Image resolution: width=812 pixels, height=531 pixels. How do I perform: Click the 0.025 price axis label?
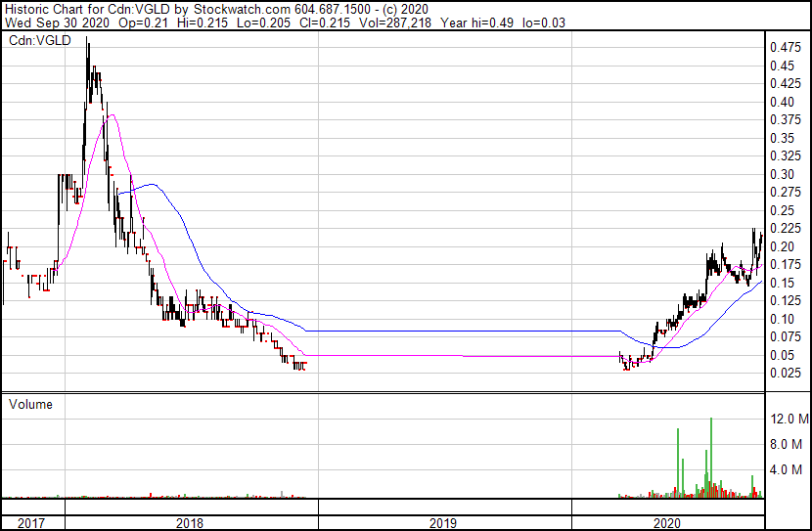[x=784, y=374]
